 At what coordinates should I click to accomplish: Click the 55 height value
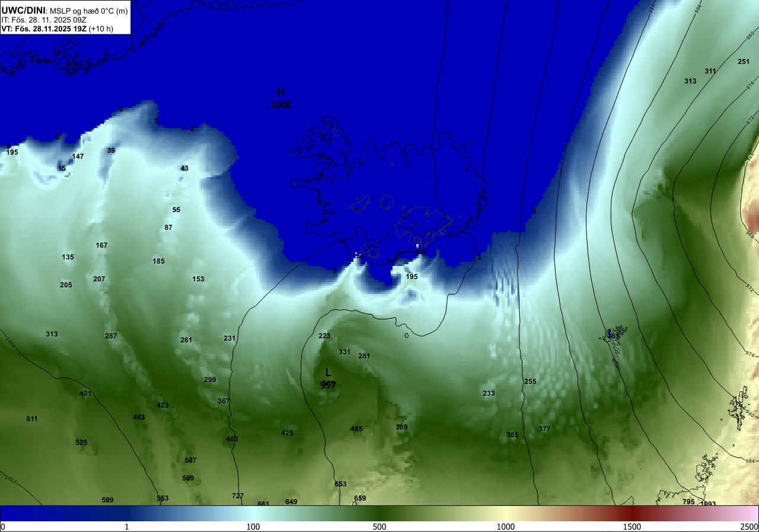[176, 210]
